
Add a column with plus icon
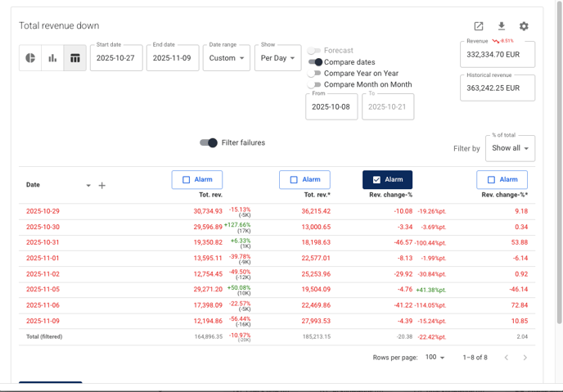102,186
